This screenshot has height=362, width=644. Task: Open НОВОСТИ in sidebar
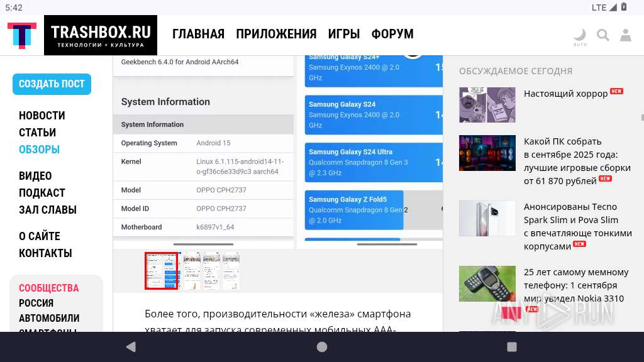pyautogui.click(x=42, y=116)
